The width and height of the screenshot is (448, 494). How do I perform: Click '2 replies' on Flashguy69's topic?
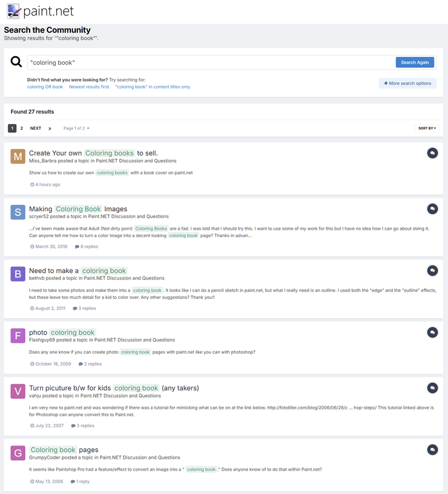coord(90,364)
